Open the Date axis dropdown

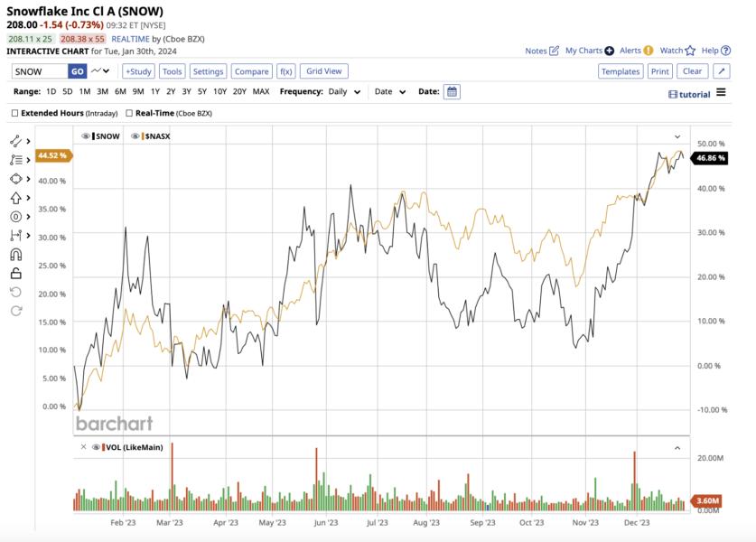[x=389, y=91]
